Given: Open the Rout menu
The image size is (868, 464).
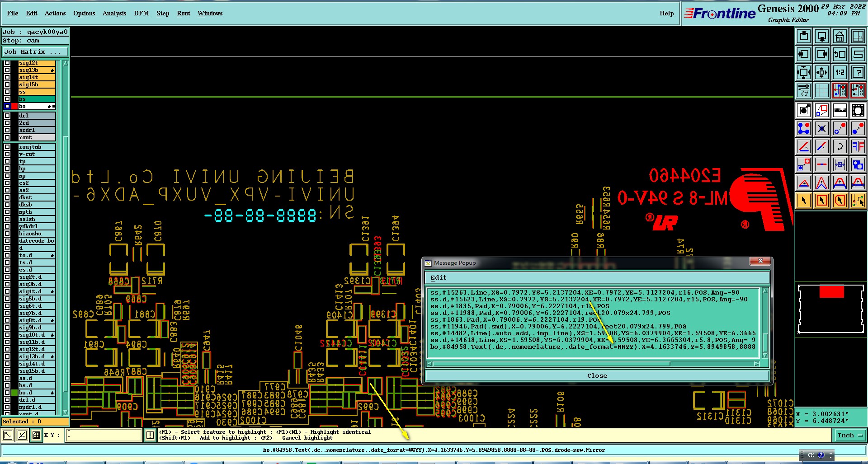Looking at the screenshot, I should click(x=184, y=13).
